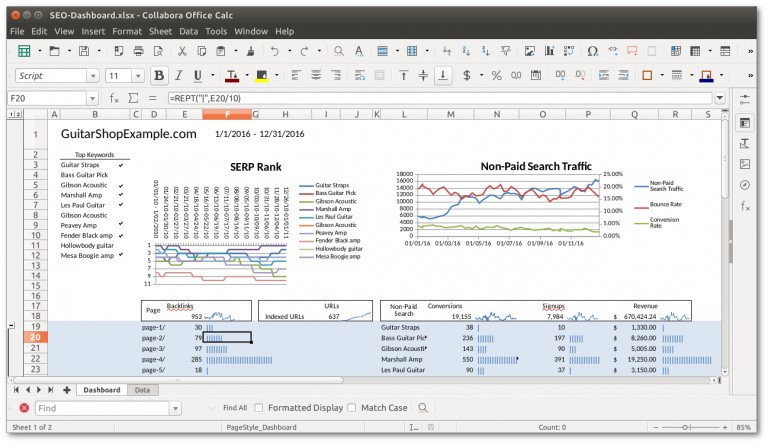This screenshot has width=768, height=444.
Task: Click the Spelling check icon
Action: pyautogui.click(x=359, y=51)
